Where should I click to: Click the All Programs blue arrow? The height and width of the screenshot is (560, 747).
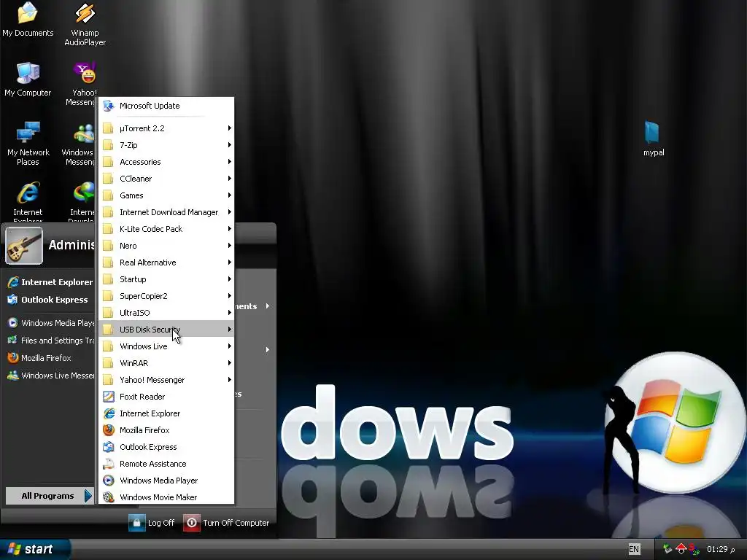point(88,496)
